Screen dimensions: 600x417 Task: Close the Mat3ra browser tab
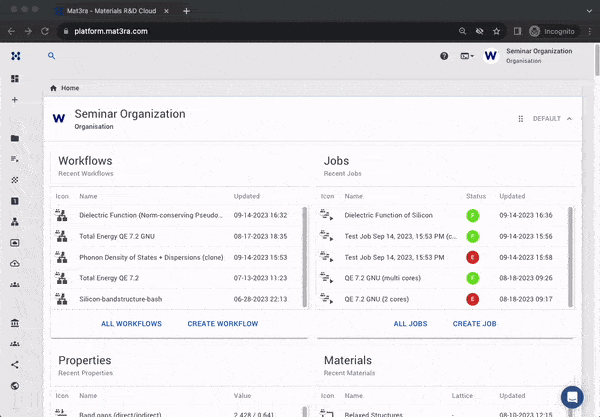[166, 11]
